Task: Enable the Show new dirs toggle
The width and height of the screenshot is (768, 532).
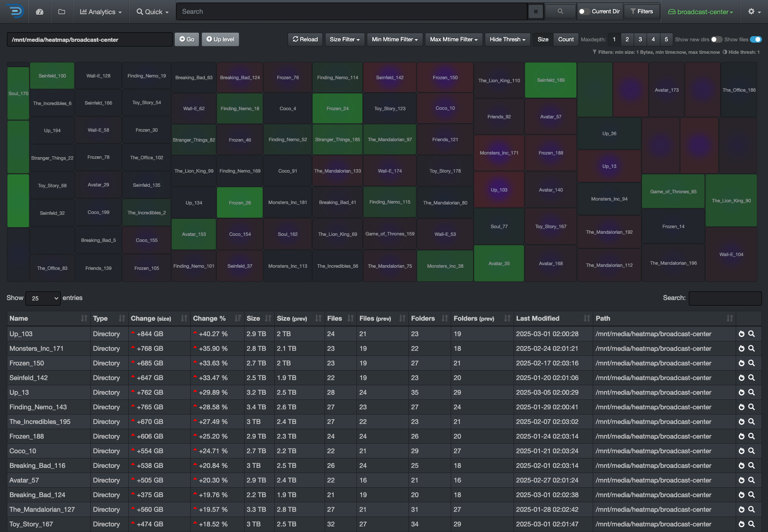Action: pyautogui.click(x=716, y=40)
